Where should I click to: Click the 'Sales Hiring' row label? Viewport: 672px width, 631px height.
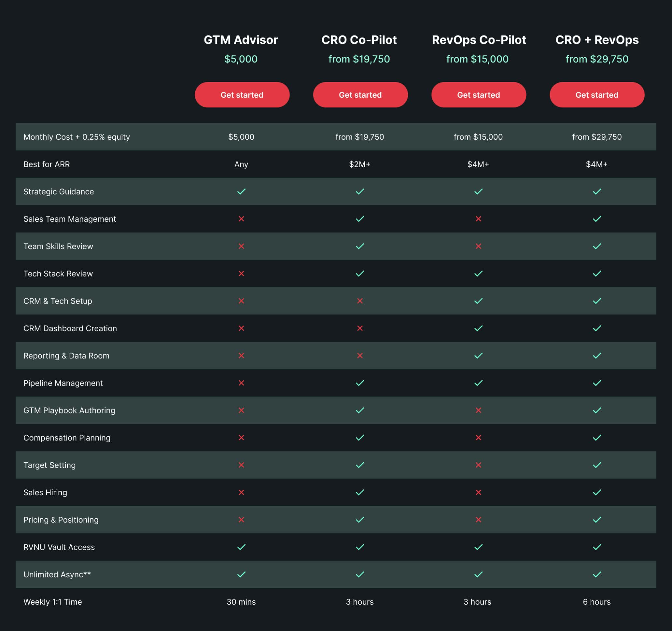tap(45, 493)
